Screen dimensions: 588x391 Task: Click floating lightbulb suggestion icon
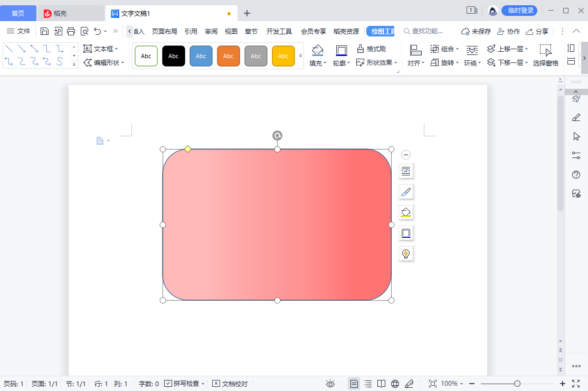[406, 254]
